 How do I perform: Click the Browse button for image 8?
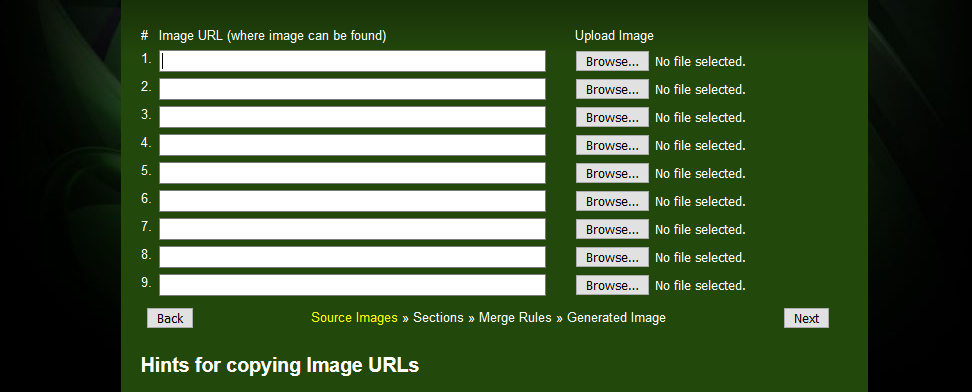(x=612, y=257)
